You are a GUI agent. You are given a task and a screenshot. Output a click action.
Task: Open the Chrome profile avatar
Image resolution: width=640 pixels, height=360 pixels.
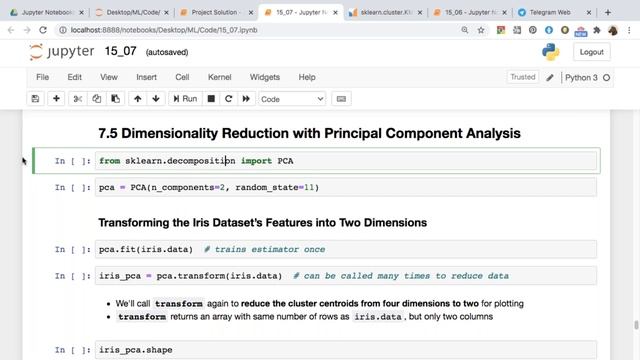point(613,30)
